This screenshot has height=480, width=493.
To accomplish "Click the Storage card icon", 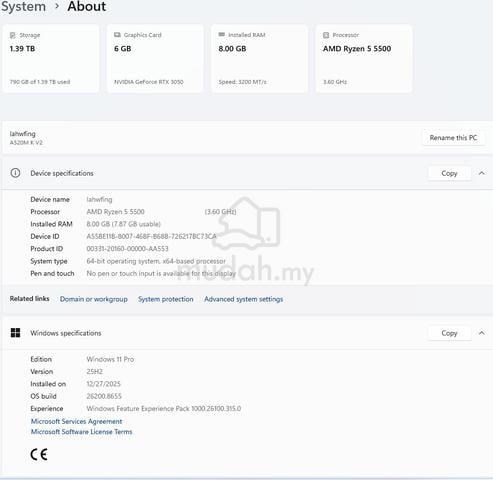I will 13,35.
